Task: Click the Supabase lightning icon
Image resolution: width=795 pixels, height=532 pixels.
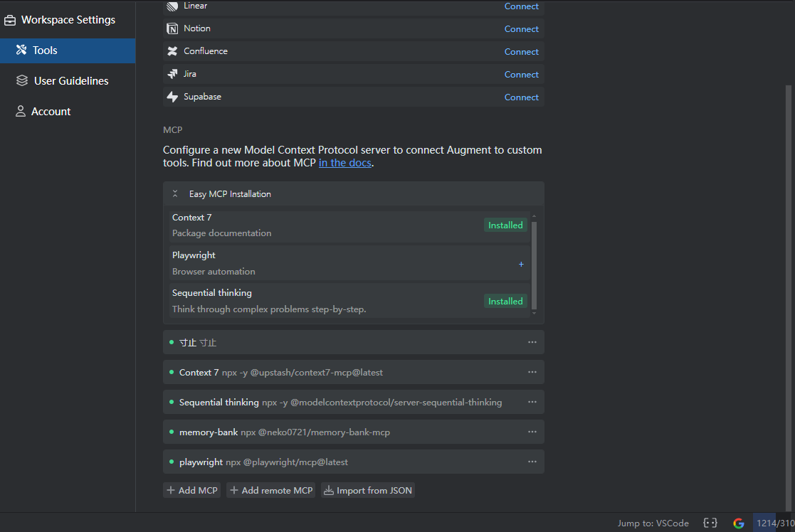Action: point(172,97)
